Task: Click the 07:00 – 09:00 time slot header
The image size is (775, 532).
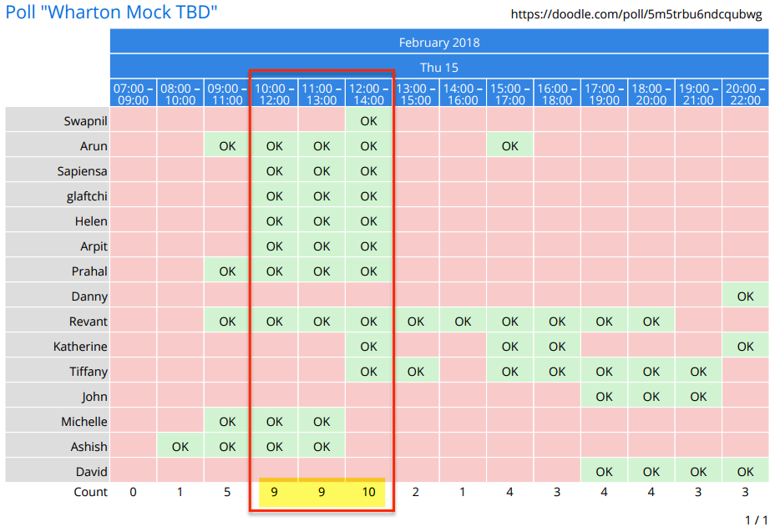Action: [x=133, y=94]
